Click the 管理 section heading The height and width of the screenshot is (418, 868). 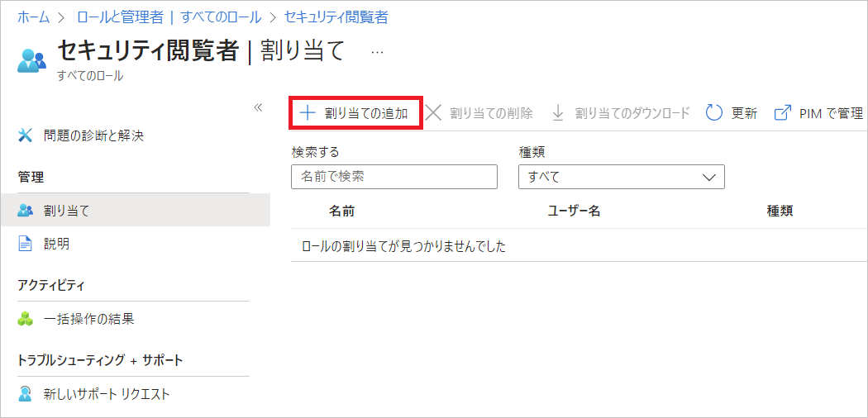tap(31, 178)
